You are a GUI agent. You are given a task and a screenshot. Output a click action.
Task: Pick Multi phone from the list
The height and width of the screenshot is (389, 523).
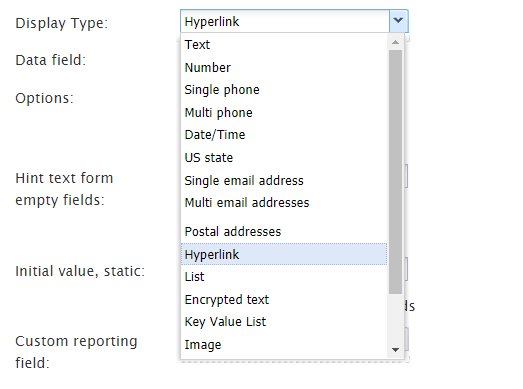pos(284,112)
